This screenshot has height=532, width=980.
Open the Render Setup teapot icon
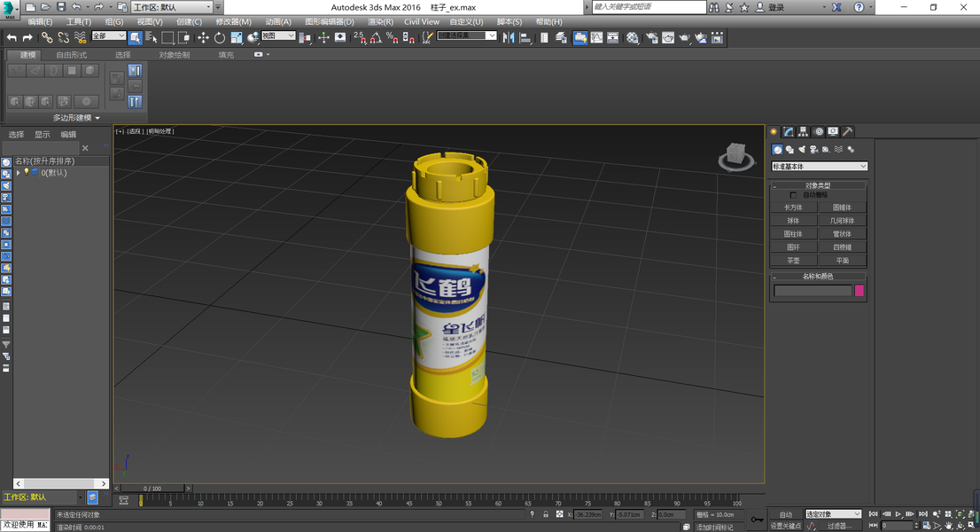652,37
